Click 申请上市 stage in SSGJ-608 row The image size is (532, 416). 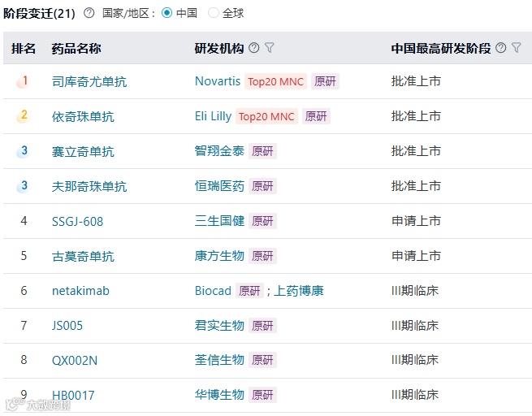[416, 221]
